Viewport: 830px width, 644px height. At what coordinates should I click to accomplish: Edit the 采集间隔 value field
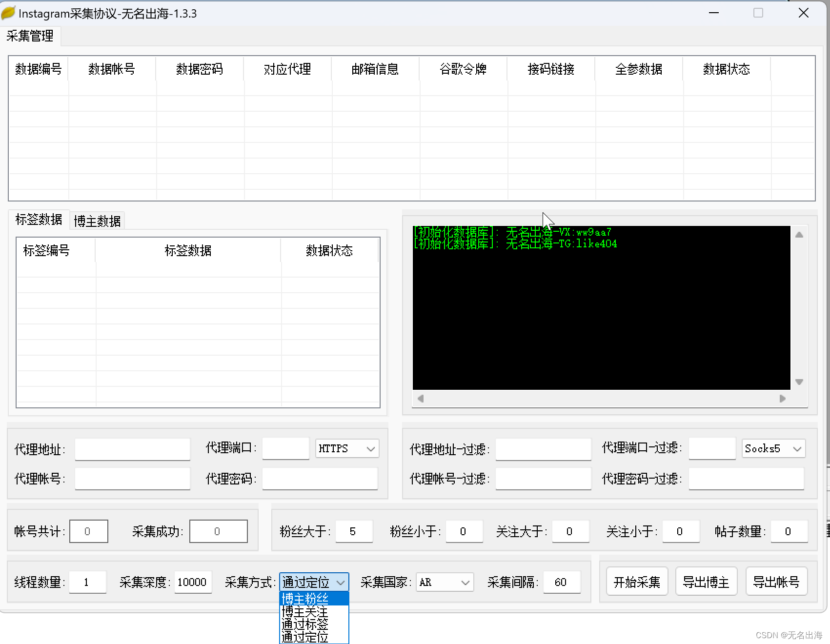click(x=562, y=582)
